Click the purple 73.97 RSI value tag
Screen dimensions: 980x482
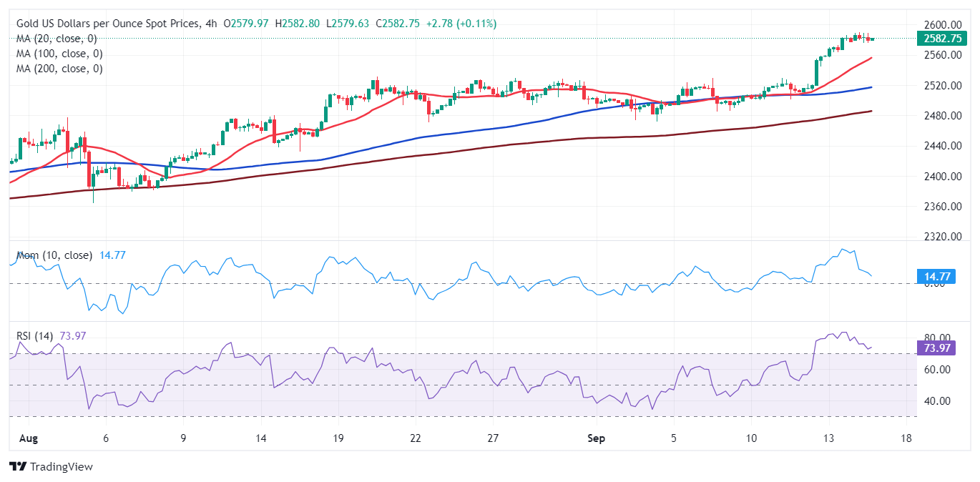935,348
